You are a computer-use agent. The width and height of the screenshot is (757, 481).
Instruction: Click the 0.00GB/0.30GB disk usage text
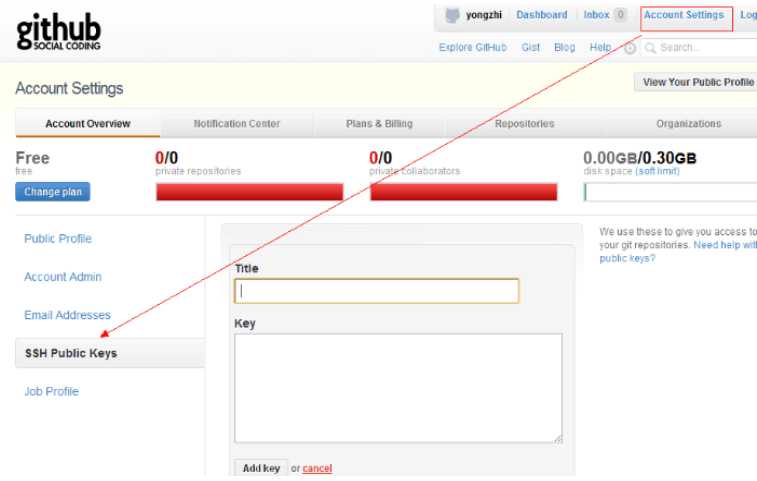click(640, 158)
